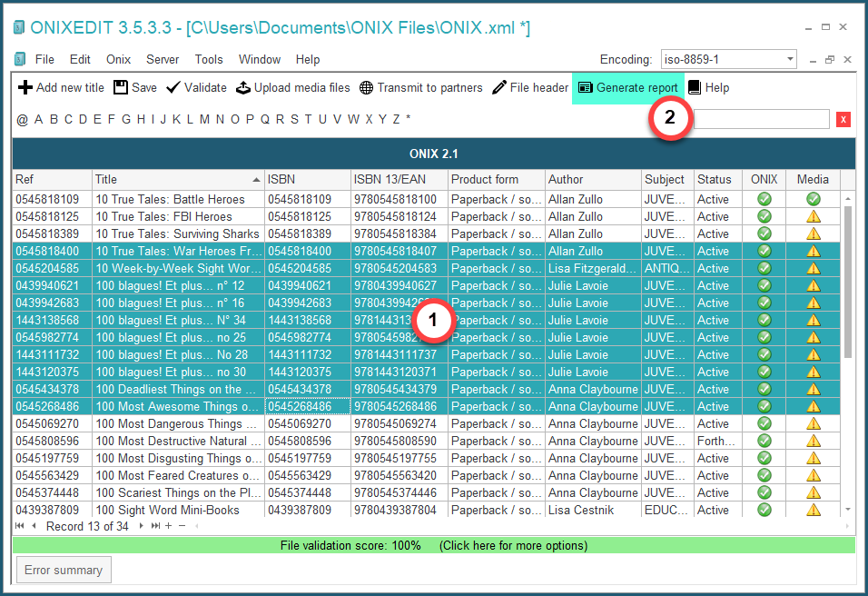This screenshot has width=868, height=596.
Task: Sort by the Product form column header
Action: click(496, 179)
